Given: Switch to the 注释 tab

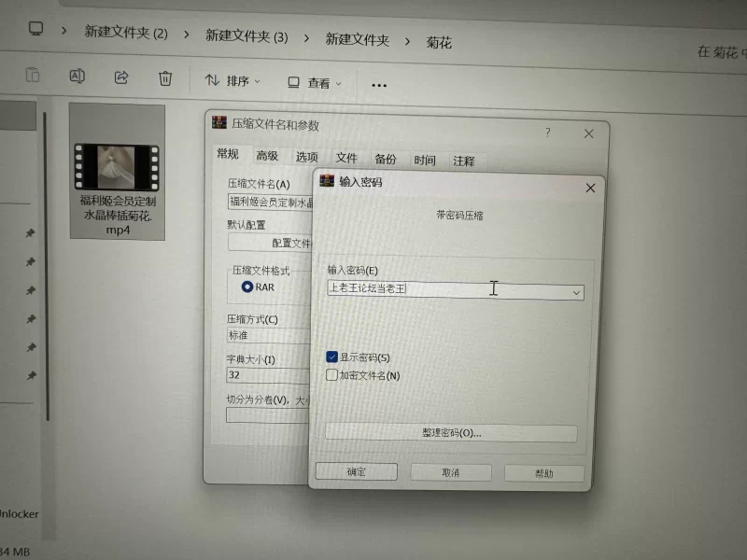Looking at the screenshot, I should pos(463,161).
